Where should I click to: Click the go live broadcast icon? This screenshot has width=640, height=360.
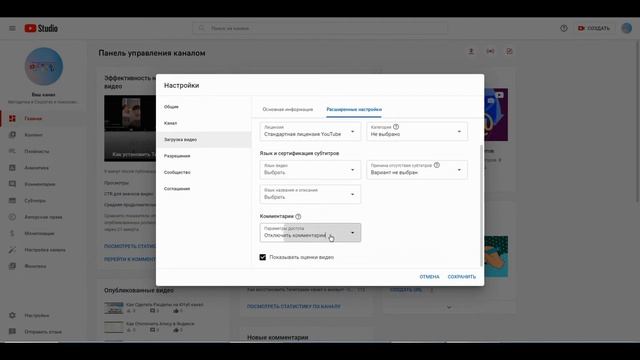point(490,51)
